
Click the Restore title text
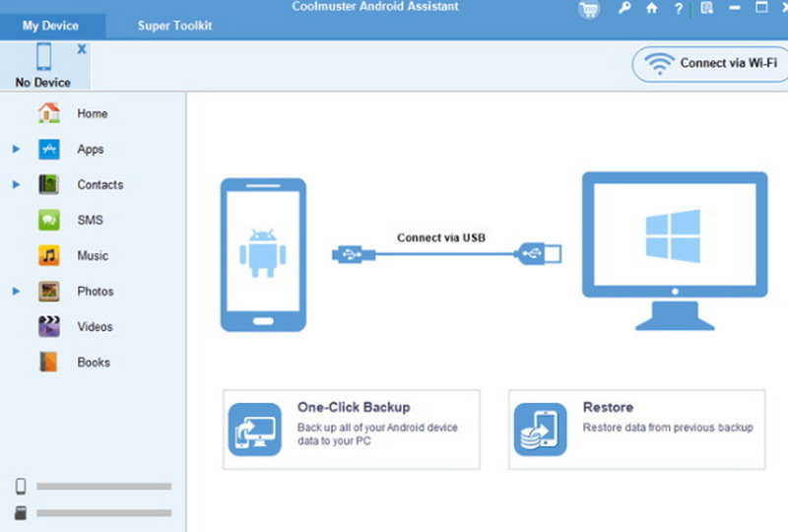tap(608, 407)
